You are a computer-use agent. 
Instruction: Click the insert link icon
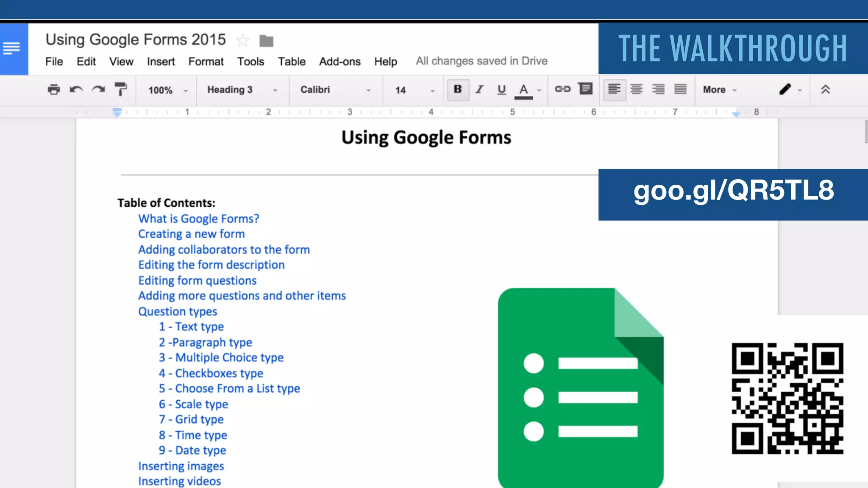562,89
